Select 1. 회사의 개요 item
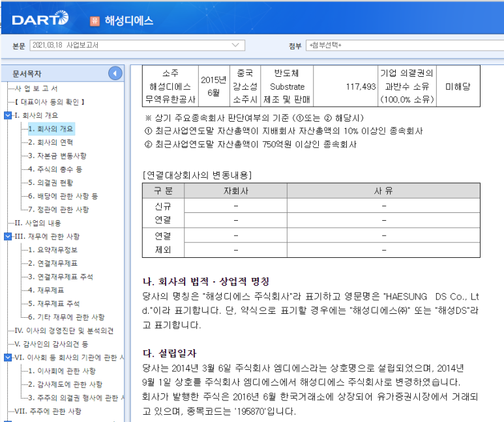This screenshot has height=422, width=504. [x=51, y=129]
